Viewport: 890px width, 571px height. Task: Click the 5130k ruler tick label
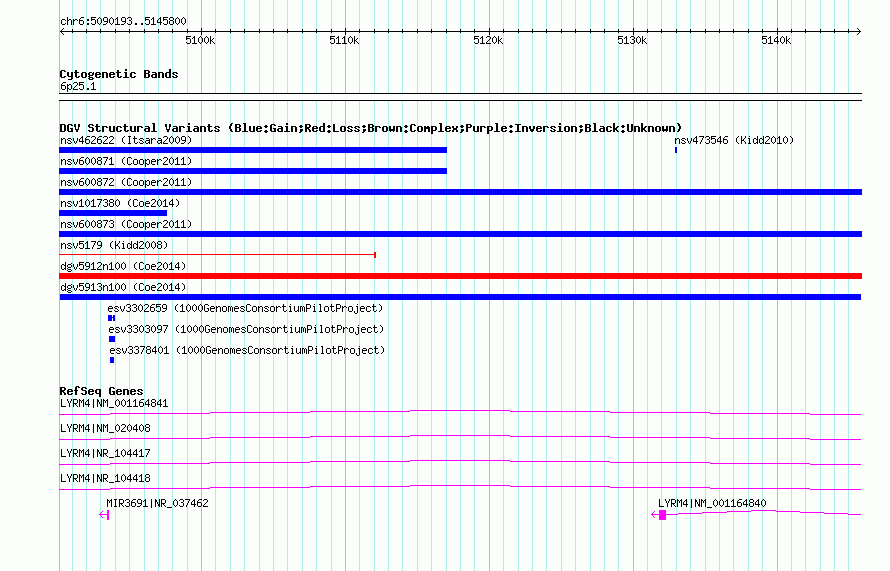click(x=632, y=40)
